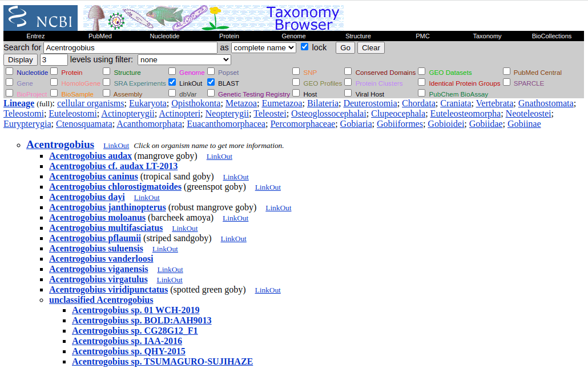Select Acentrogobius sp. BOLD:AAH9013
Screen dimensions: 588x376
pos(142,321)
